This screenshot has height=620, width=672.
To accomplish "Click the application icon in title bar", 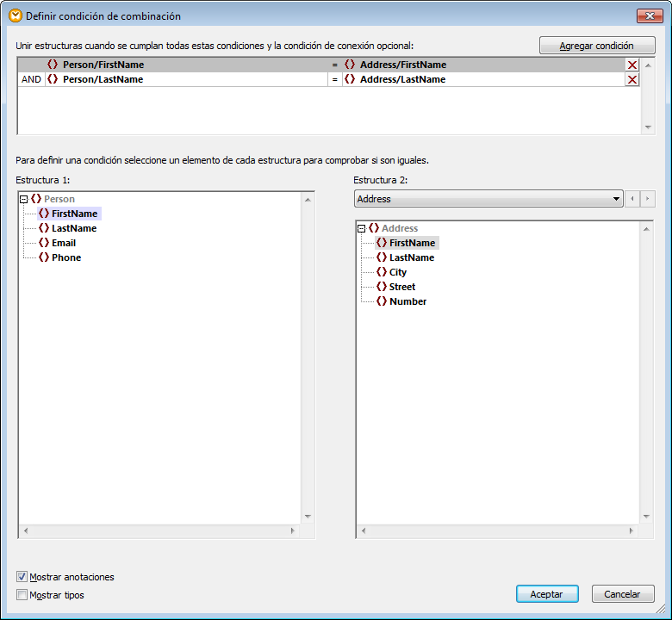I will coord(15,15).
